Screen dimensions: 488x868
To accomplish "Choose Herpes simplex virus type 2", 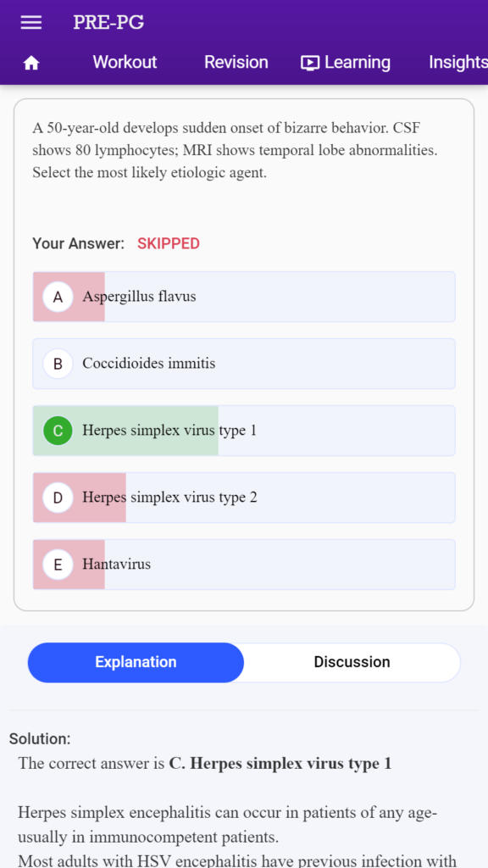I will 244,498.
